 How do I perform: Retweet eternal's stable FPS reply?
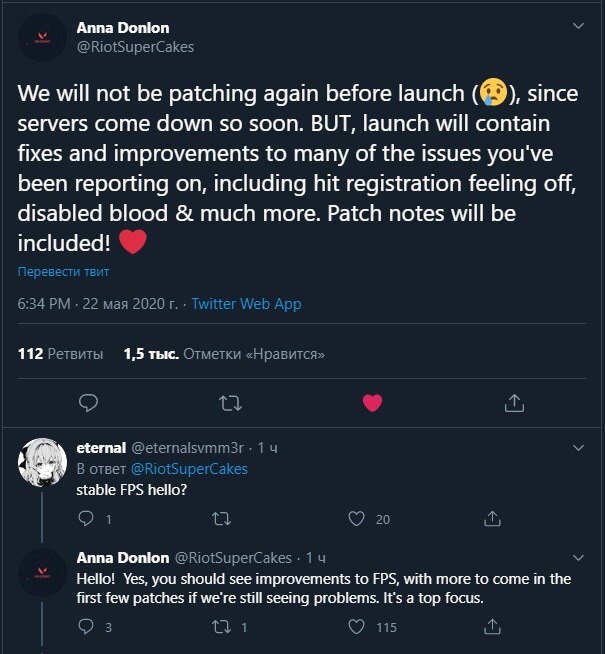222,518
